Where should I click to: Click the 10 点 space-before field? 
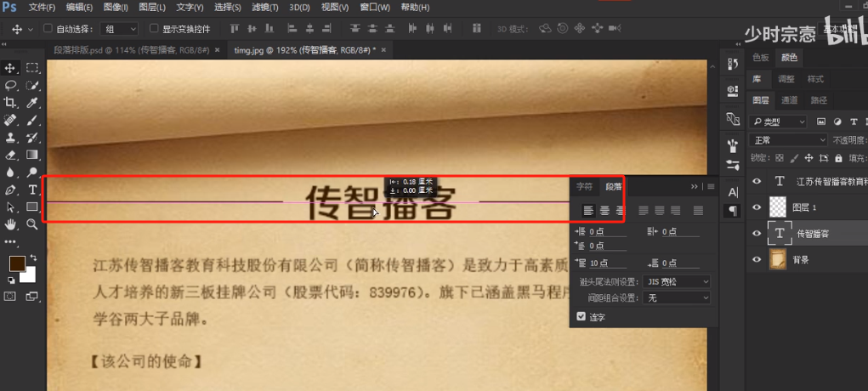click(607, 263)
